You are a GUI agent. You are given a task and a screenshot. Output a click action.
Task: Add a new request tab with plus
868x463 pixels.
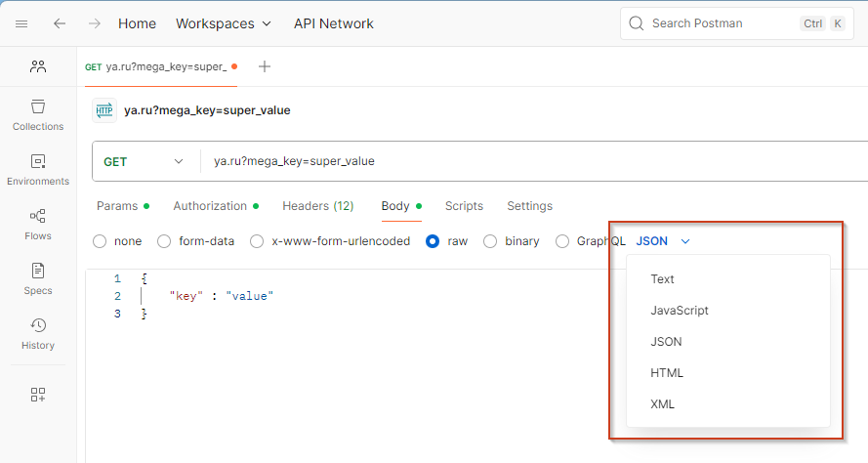(265, 66)
